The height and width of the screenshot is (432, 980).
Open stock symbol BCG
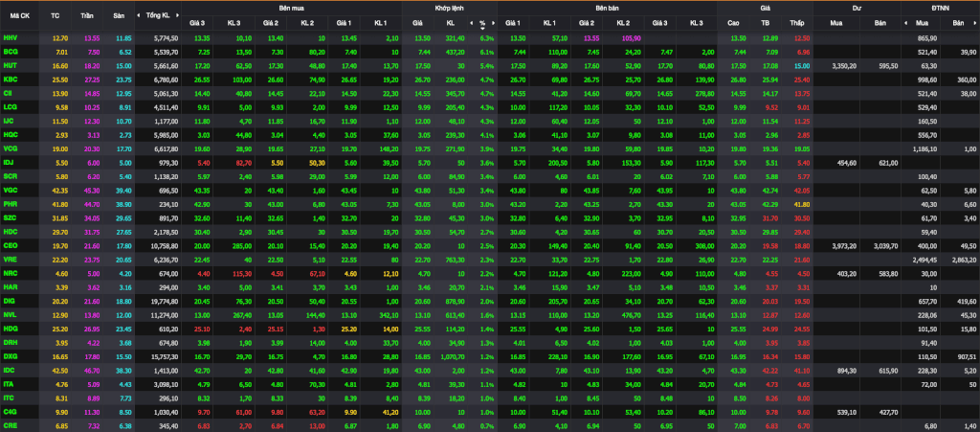pyautogui.click(x=10, y=52)
